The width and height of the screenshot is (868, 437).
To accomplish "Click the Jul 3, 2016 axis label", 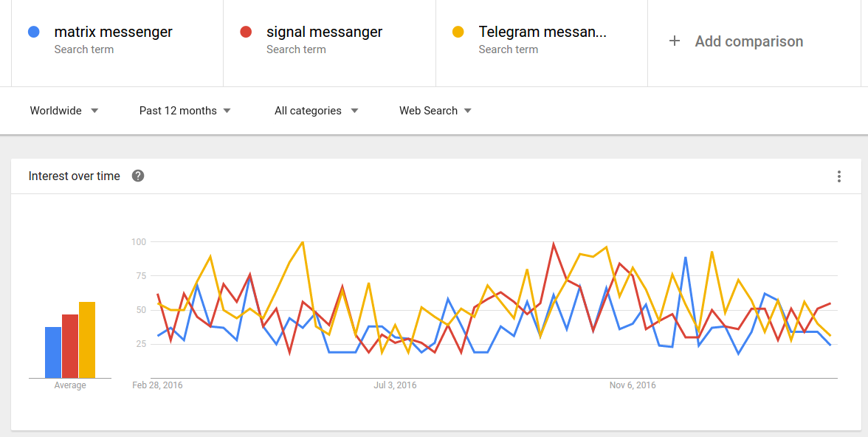I will click(396, 385).
